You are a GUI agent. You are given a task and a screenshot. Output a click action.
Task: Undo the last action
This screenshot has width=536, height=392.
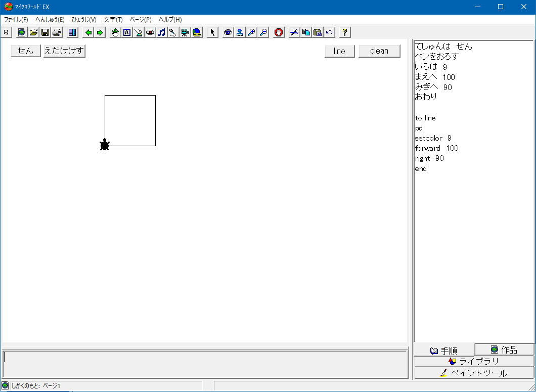329,32
